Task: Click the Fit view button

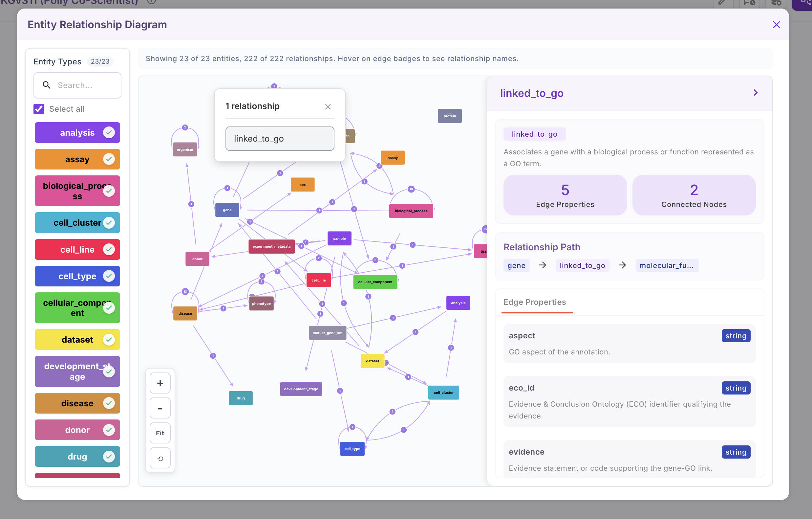Action: [x=160, y=433]
